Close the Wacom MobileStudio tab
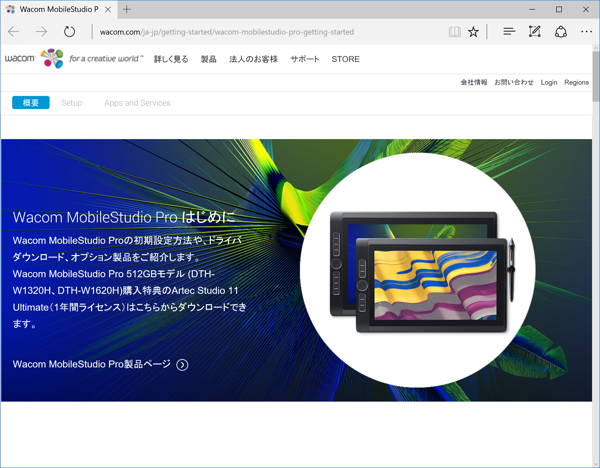Viewport: 600px width, 468px height. (x=108, y=10)
